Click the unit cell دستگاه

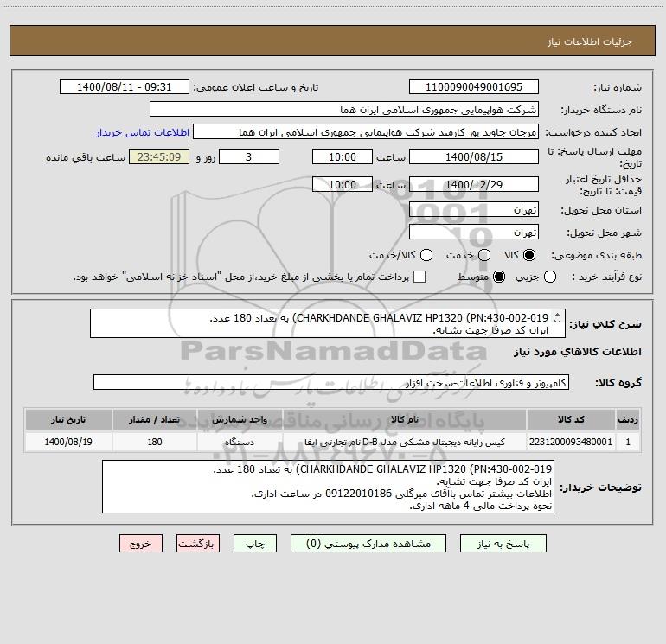[240, 442]
